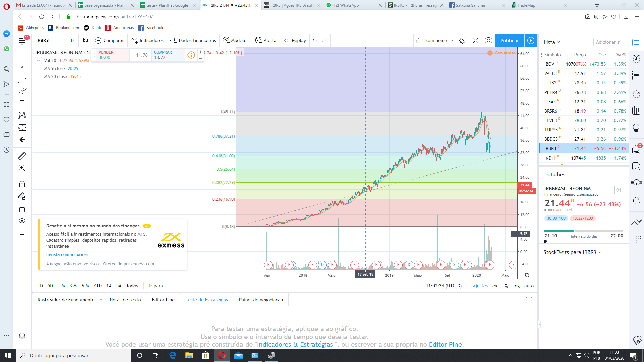This screenshot has height=362, width=644.
Task: Switch to Notas de texto tab
Action: pos(125,300)
